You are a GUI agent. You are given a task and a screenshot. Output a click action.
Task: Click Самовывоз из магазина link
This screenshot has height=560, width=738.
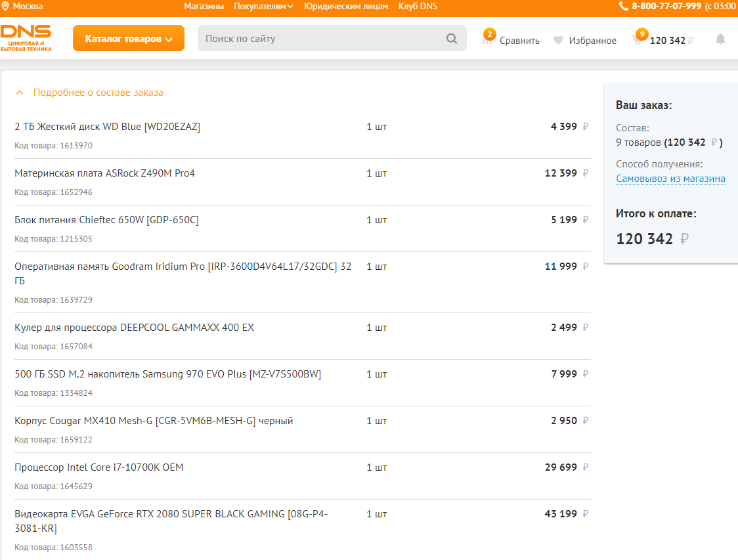[670, 179]
